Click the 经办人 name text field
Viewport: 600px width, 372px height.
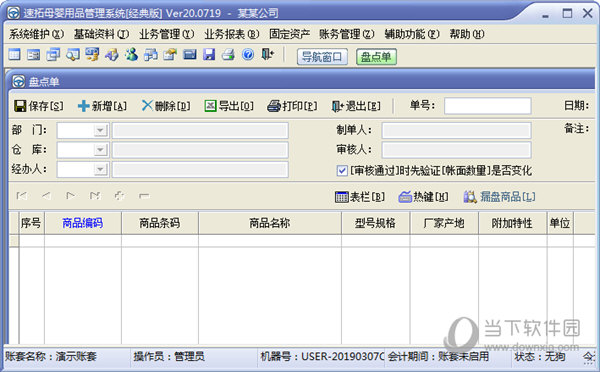coord(200,169)
